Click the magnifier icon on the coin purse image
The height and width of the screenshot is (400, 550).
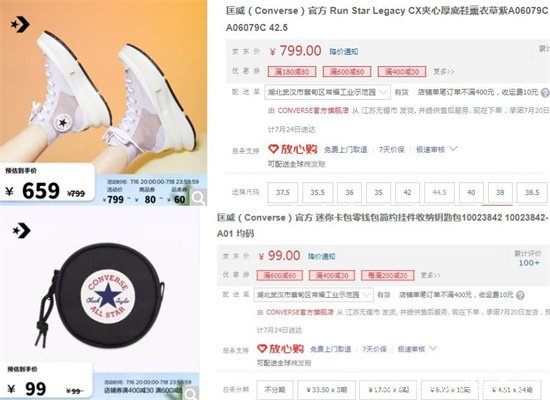[192, 394]
